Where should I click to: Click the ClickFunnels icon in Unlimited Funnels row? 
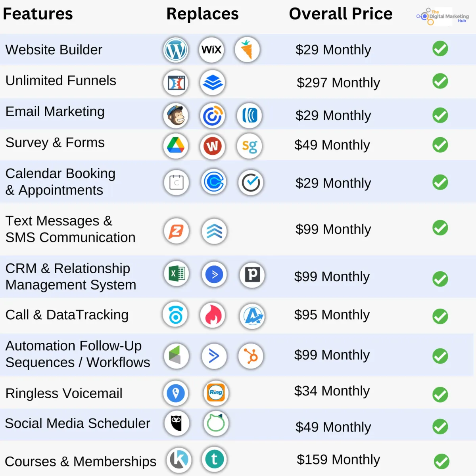pos(176,83)
